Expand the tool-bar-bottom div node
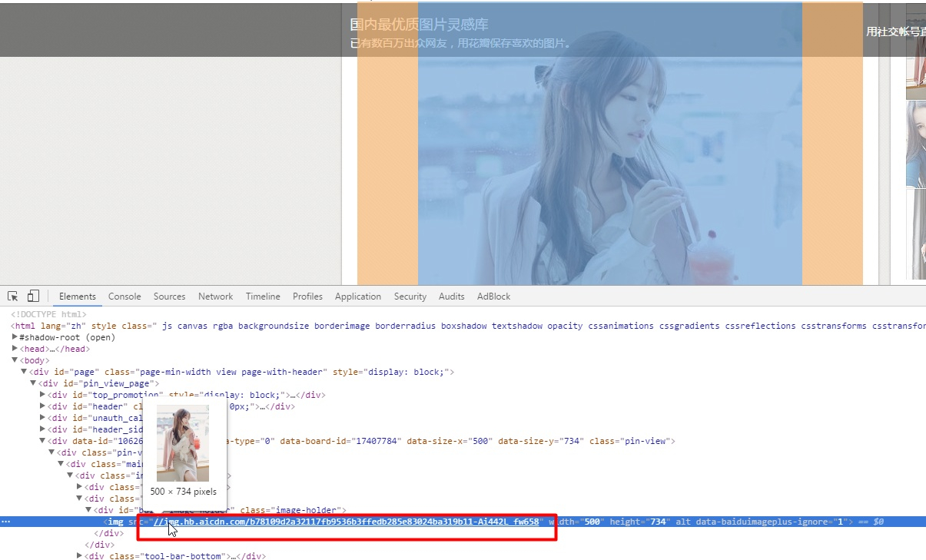 pyautogui.click(x=80, y=556)
